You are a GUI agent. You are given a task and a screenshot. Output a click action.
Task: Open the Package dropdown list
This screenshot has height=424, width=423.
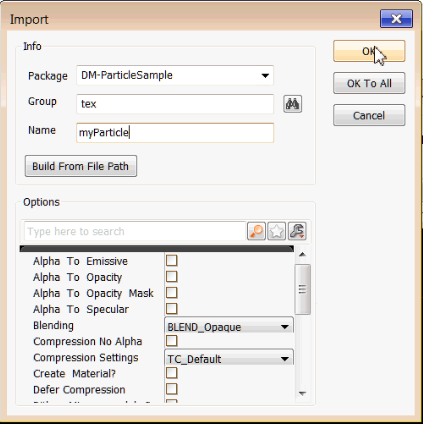175,75
